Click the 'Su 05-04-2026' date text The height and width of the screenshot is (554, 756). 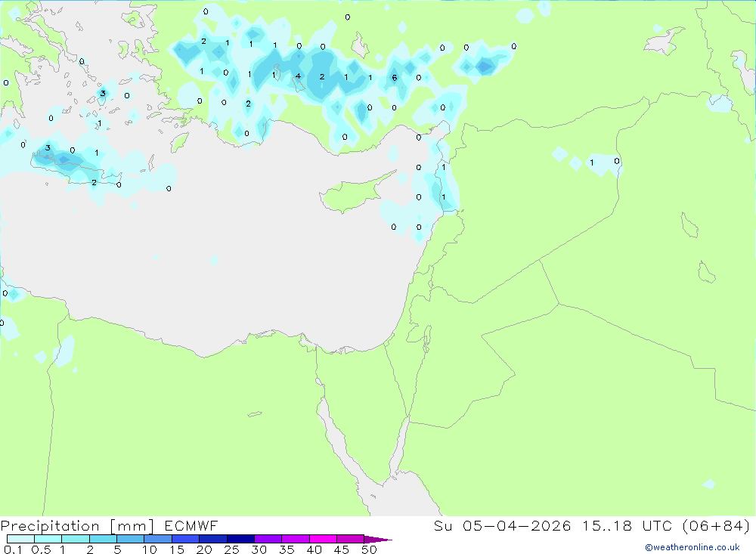(503, 526)
